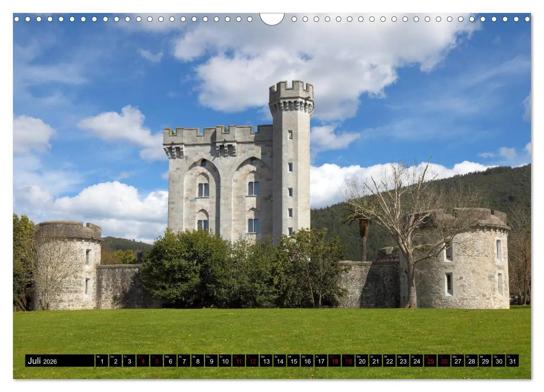The height and width of the screenshot is (392, 544).
Task: Select date 10 in the date strip
Action: click(x=225, y=361)
